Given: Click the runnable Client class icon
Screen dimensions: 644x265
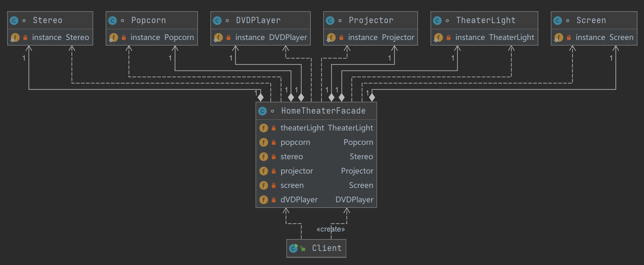Looking at the screenshot, I should coord(293,248).
